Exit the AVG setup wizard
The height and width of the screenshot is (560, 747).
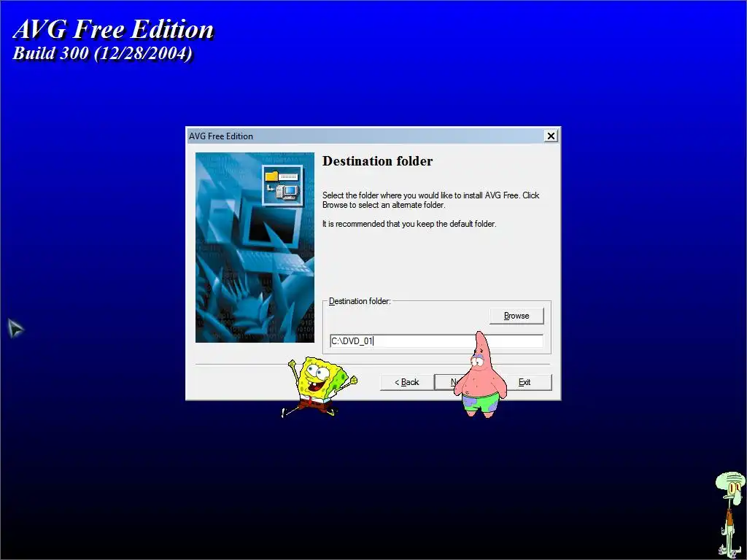click(x=525, y=382)
